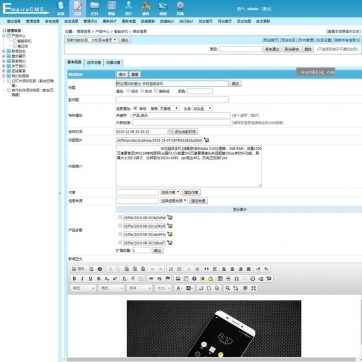The image size is (362, 362).
Task: Click the 审核通过 approve button
Action: tap(272, 49)
